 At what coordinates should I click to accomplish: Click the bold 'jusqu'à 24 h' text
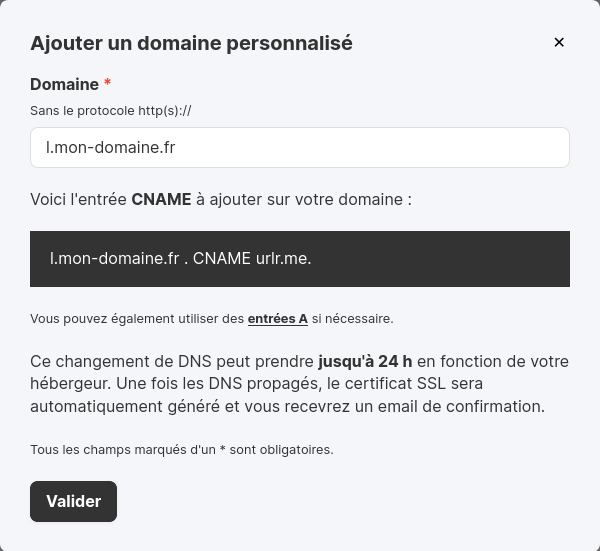365,361
